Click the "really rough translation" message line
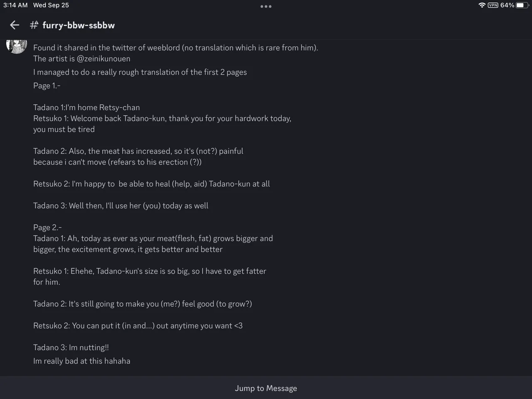Screen dimensions: 532x399 pos(140,72)
